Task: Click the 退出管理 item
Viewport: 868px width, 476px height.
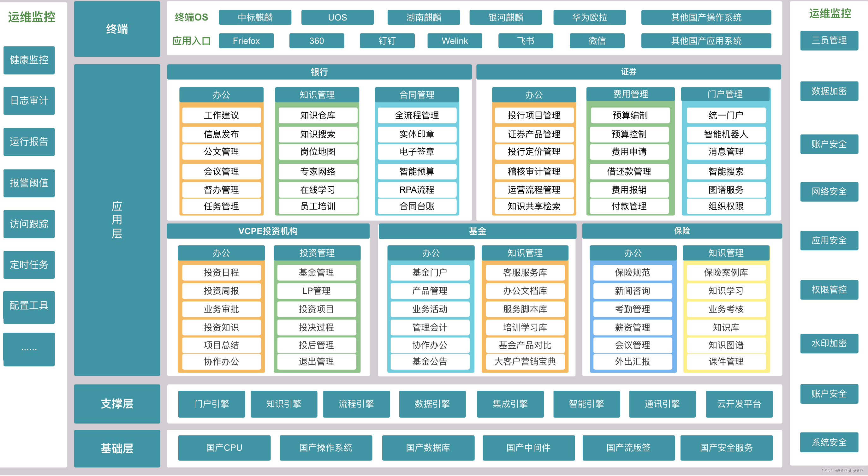Action: tap(316, 362)
